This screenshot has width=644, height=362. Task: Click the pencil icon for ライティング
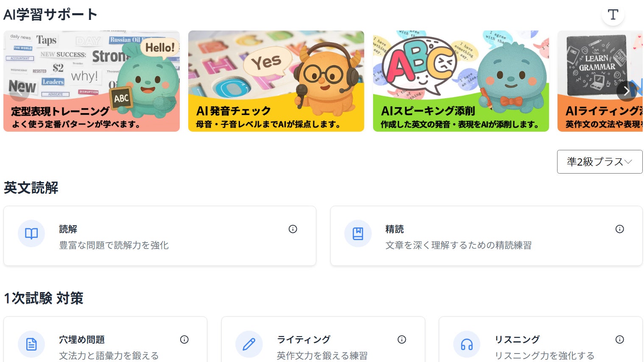click(249, 344)
